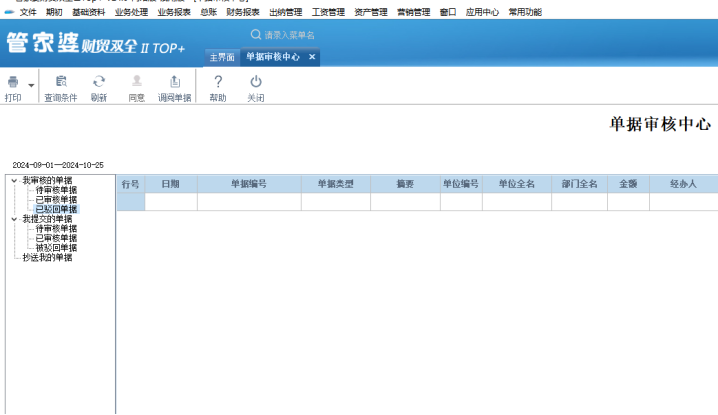The width and height of the screenshot is (718, 415).
Task: Click the Agree (同意) icon
Action: [137, 82]
